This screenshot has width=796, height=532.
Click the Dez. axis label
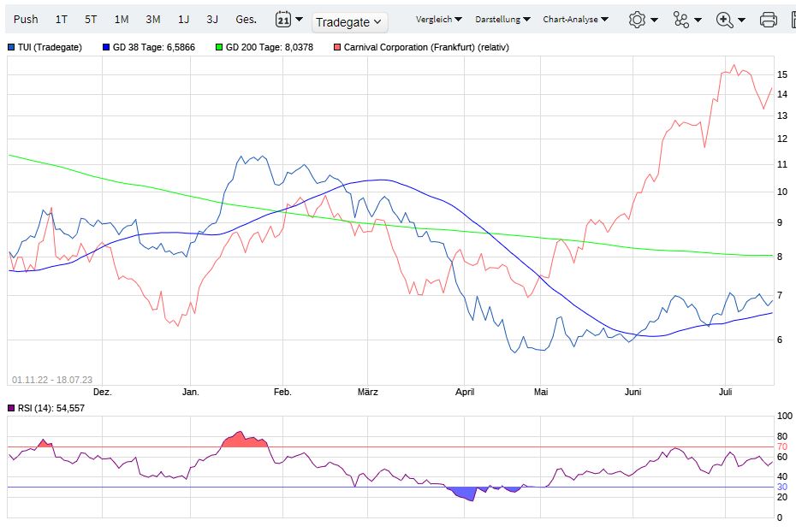click(x=103, y=392)
